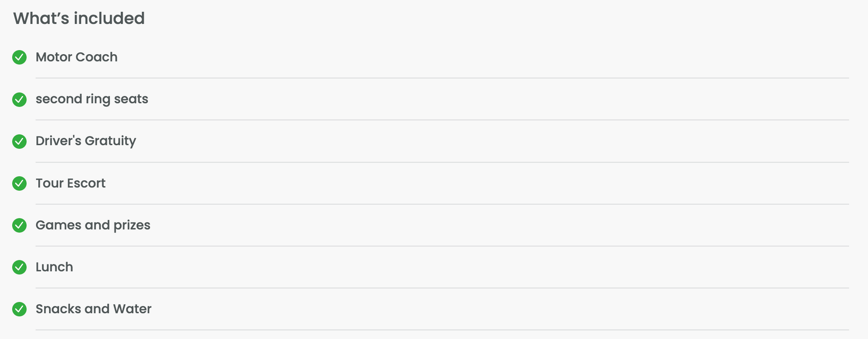The image size is (868, 339).
Task: Click the Tour Escort label
Action: coord(71,183)
